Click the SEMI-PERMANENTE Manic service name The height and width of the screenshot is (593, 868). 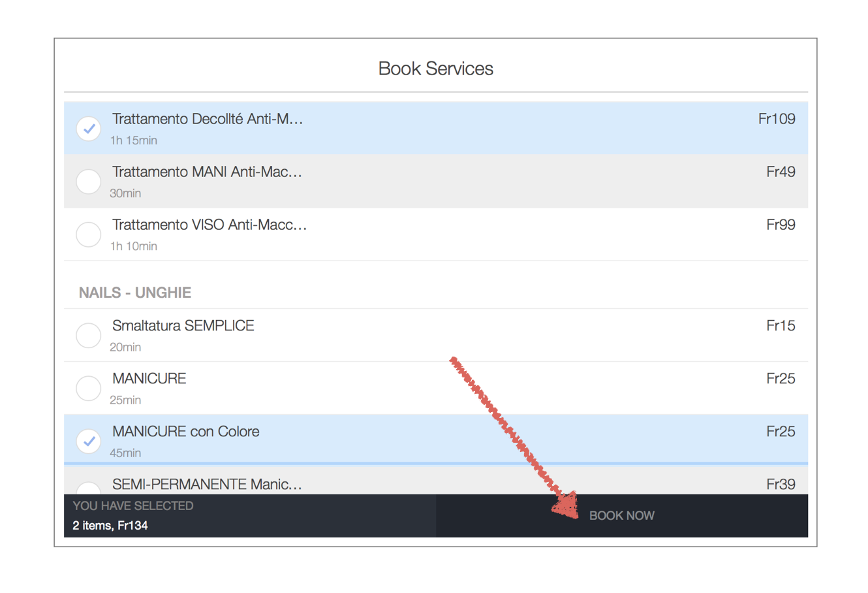[207, 484]
